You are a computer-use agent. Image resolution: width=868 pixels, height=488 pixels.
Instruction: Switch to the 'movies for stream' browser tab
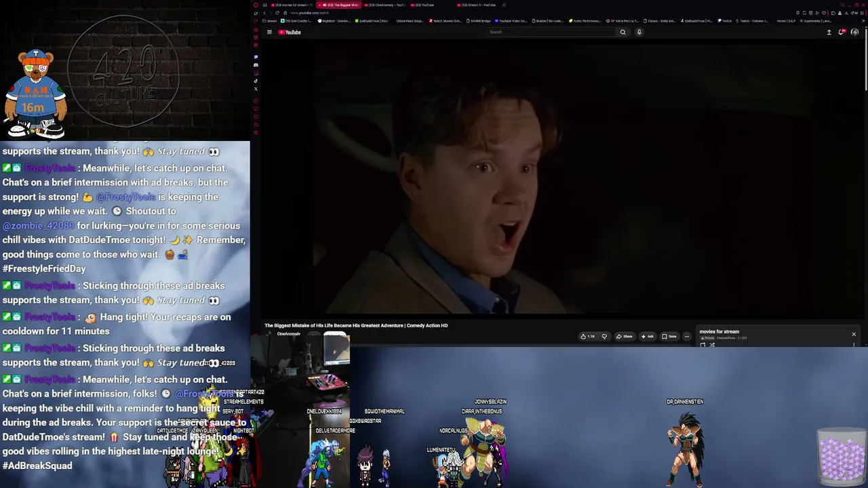290,5
